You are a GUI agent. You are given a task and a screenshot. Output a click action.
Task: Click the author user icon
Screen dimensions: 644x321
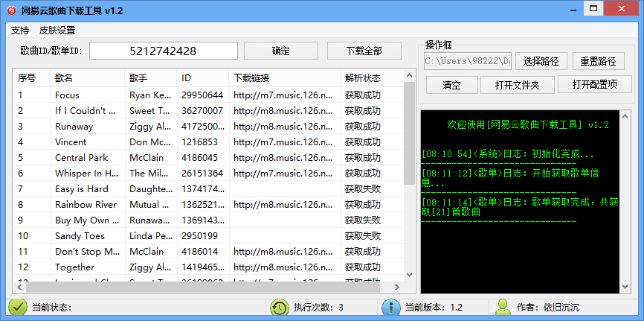[503, 307]
